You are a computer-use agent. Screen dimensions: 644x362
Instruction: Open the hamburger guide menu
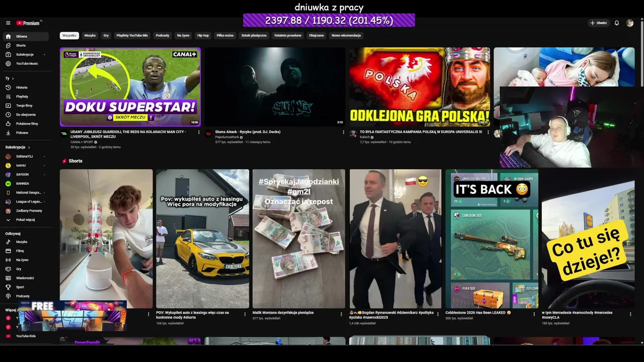click(x=8, y=23)
